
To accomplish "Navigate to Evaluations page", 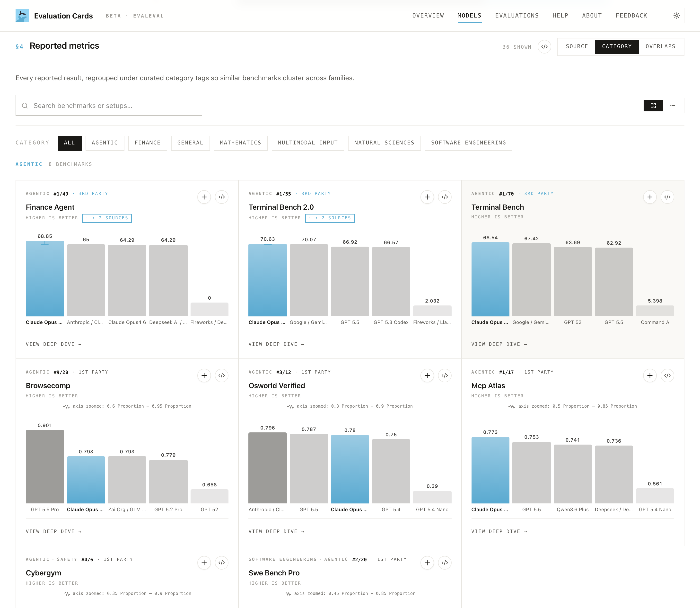I will pyautogui.click(x=517, y=16).
